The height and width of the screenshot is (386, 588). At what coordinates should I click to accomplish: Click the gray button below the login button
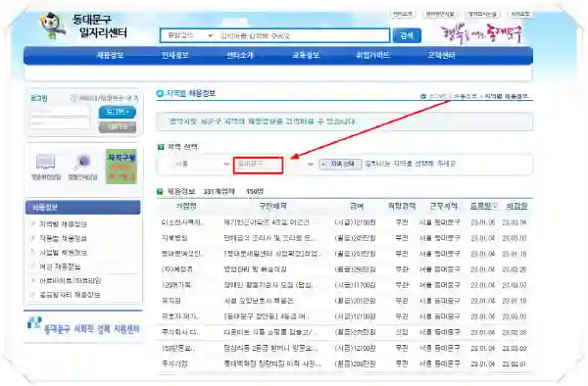(117, 127)
